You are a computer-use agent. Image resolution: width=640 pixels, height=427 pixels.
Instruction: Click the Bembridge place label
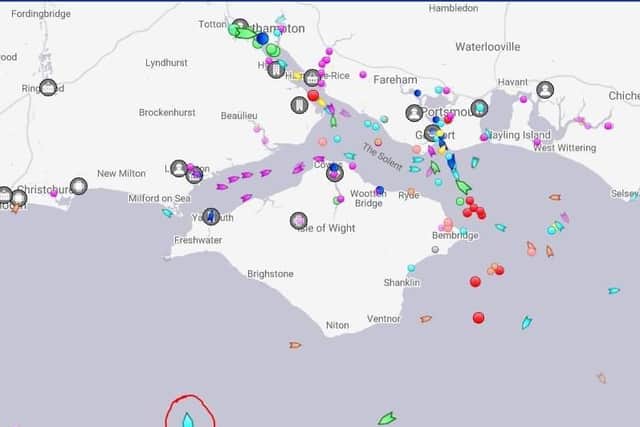[x=455, y=236]
